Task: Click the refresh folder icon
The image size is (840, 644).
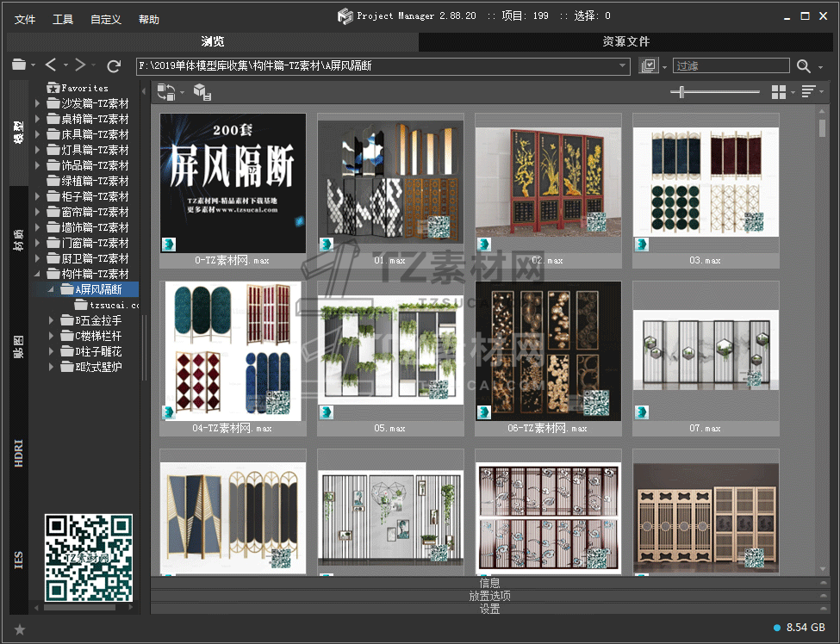Action: (114, 65)
